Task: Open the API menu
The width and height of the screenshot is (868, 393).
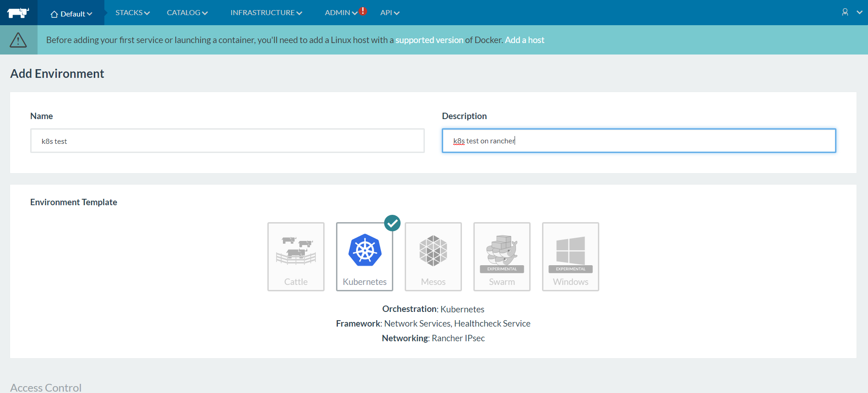Action: 390,13
